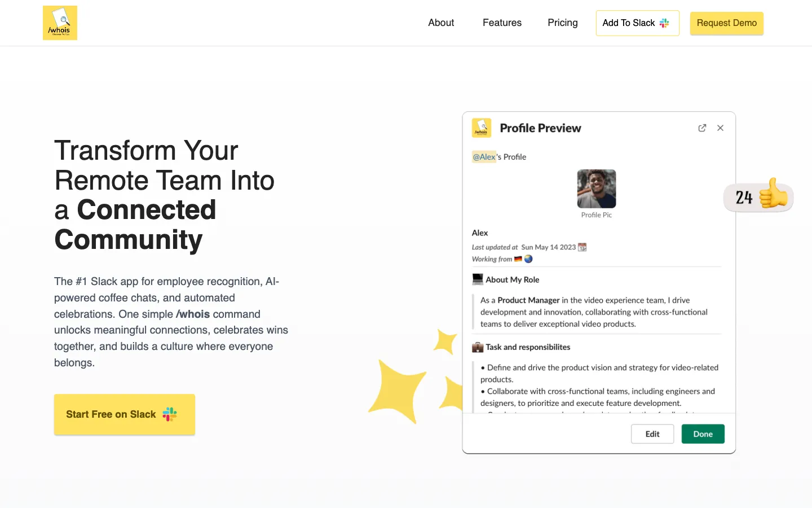The width and height of the screenshot is (812, 508).
Task: Click the calendar icon beside last updated date
Action: (582, 247)
